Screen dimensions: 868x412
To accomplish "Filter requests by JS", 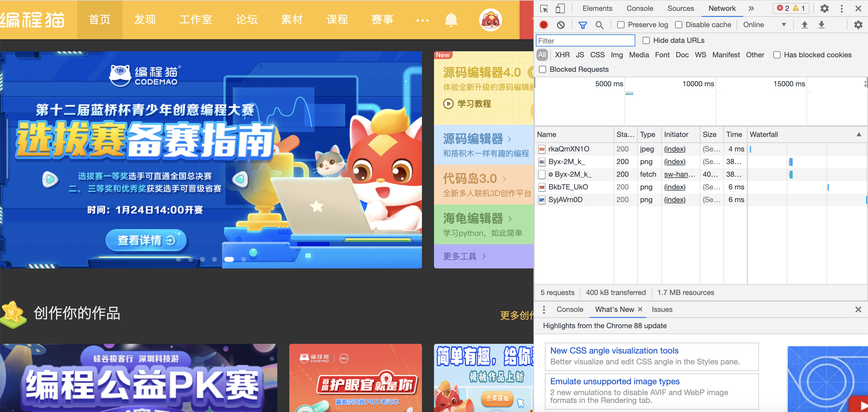I will point(580,55).
